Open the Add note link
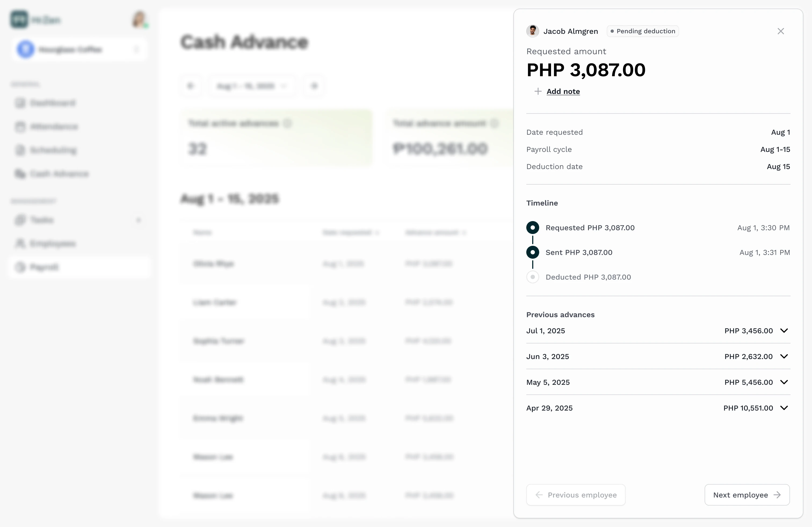Screen dimensions: 812x527 coord(563,91)
